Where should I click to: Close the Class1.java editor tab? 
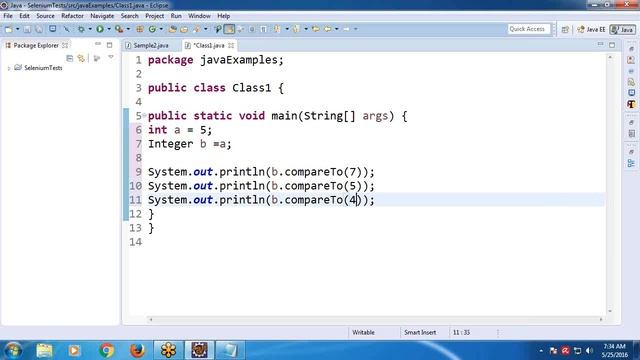231,45
